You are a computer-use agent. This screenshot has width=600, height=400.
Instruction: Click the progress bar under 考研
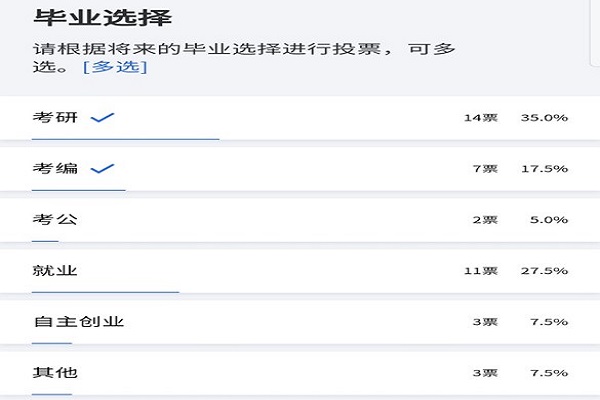(x=125, y=138)
